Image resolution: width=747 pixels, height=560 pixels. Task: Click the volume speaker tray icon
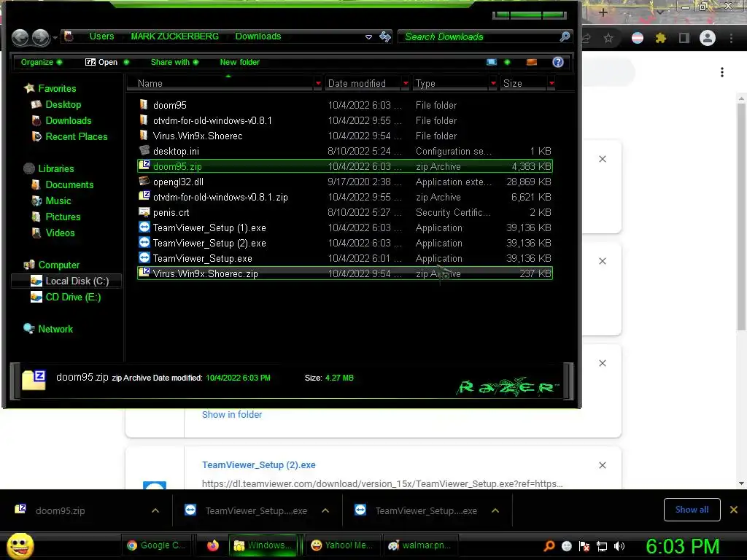[x=619, y=546]
